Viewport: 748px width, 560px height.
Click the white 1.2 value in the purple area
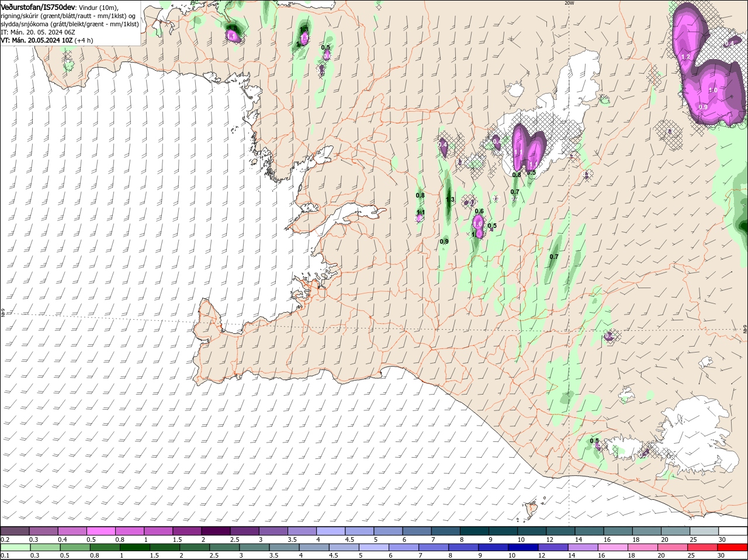click(686, 57)
